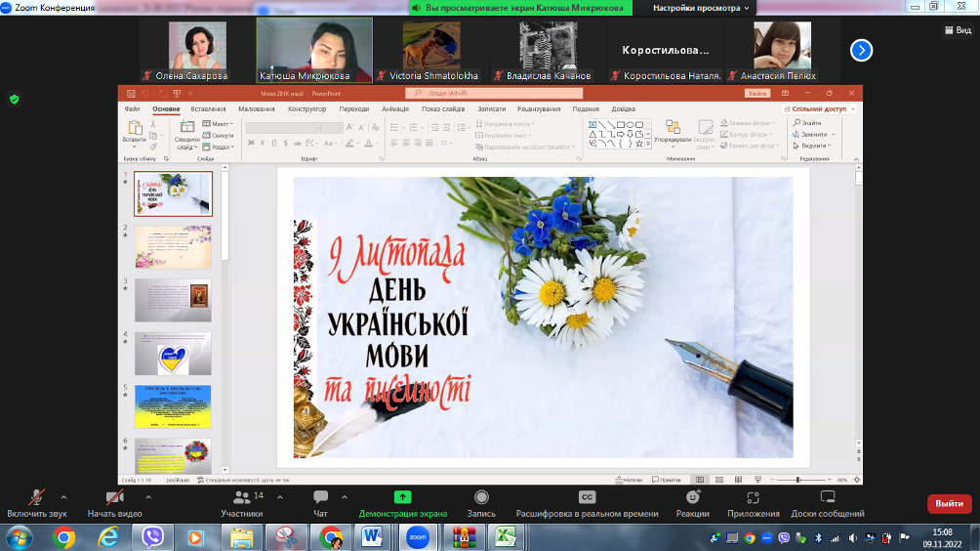Enable Расшифровка в реальном времени captions
Viewport: 980px width, 551px height.
pos(587,498)
